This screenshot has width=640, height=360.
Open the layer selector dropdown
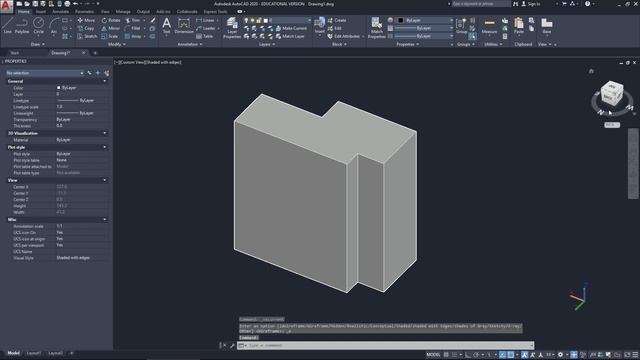[x=277, y=20]
